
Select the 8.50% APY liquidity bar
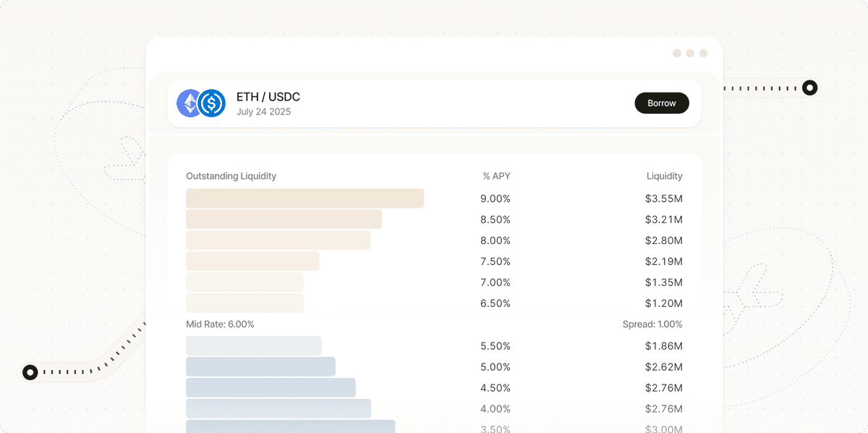click(x=284, y=219)
